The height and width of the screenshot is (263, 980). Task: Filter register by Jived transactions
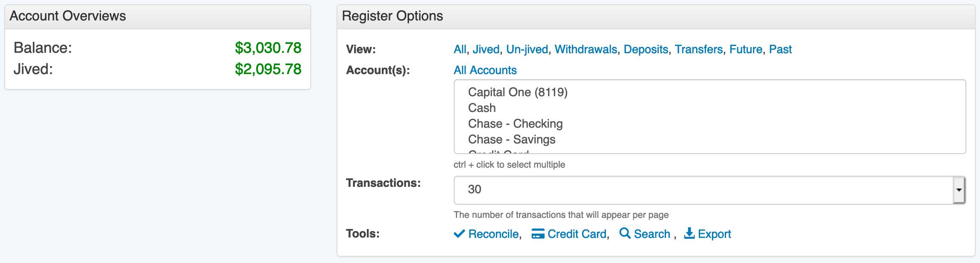[x=486, y=49]
